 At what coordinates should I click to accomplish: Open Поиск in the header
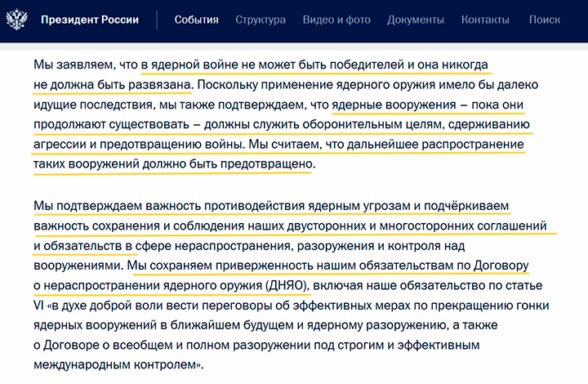coord(545,20)
